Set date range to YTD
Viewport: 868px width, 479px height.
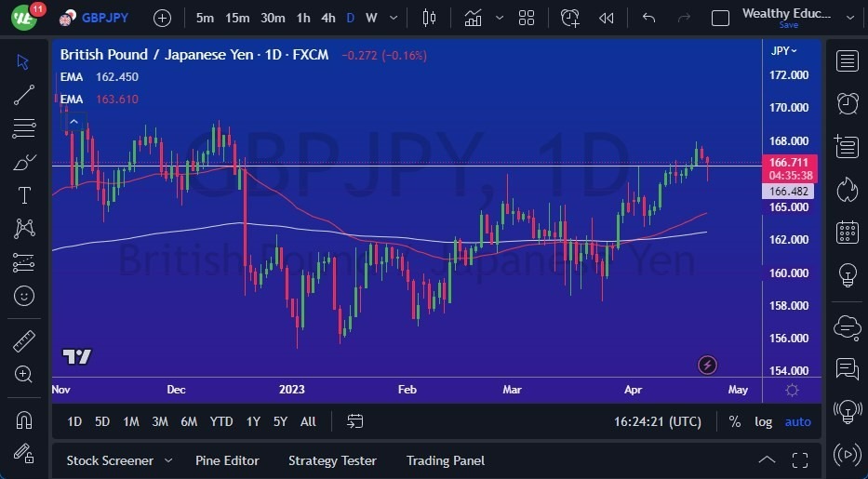[x=221, y=422]
